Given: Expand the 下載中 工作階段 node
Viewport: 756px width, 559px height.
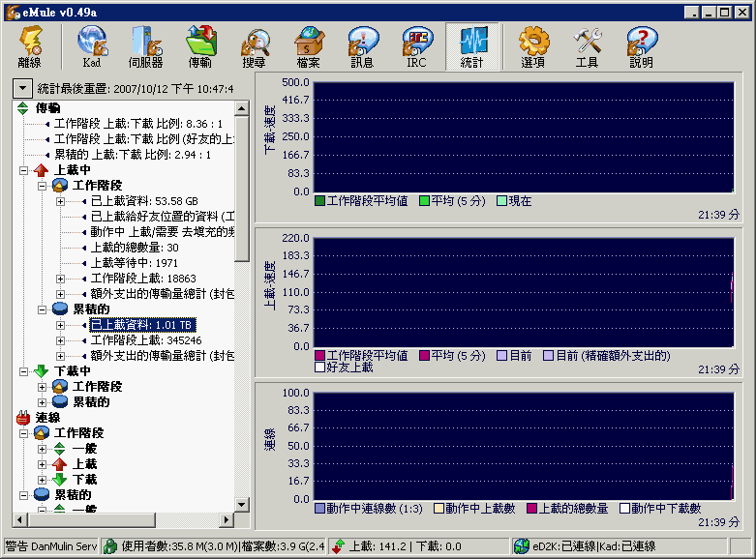Looking at the screenshot, I should tap(42, 387).
